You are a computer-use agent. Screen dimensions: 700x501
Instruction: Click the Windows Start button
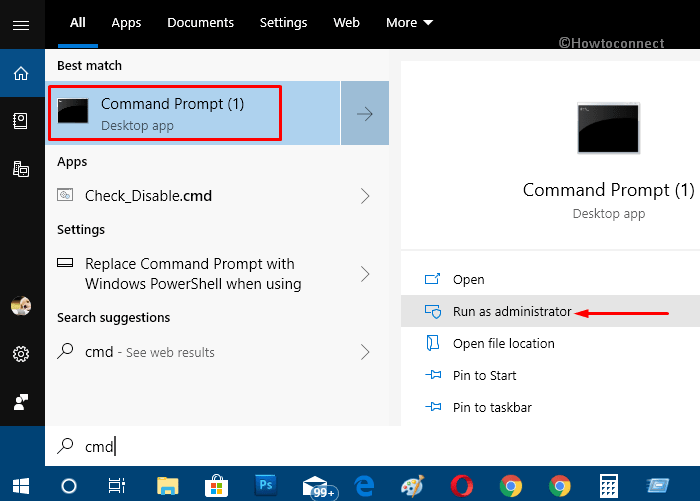pos(21,486)
